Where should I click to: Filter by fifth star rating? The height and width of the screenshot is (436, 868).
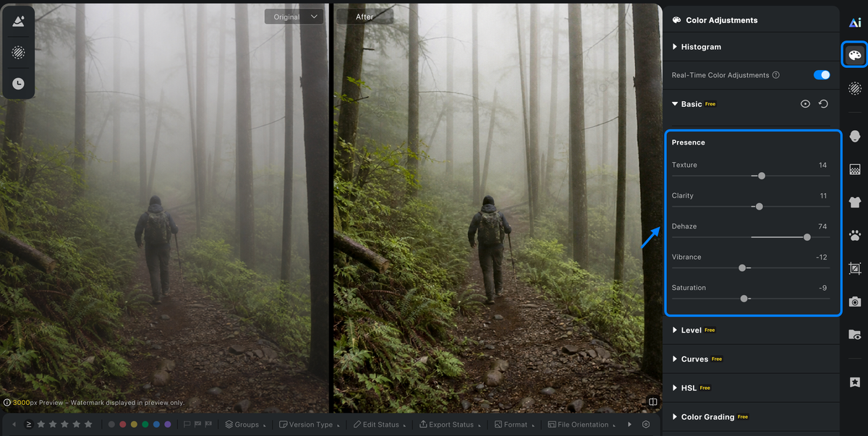88,424
